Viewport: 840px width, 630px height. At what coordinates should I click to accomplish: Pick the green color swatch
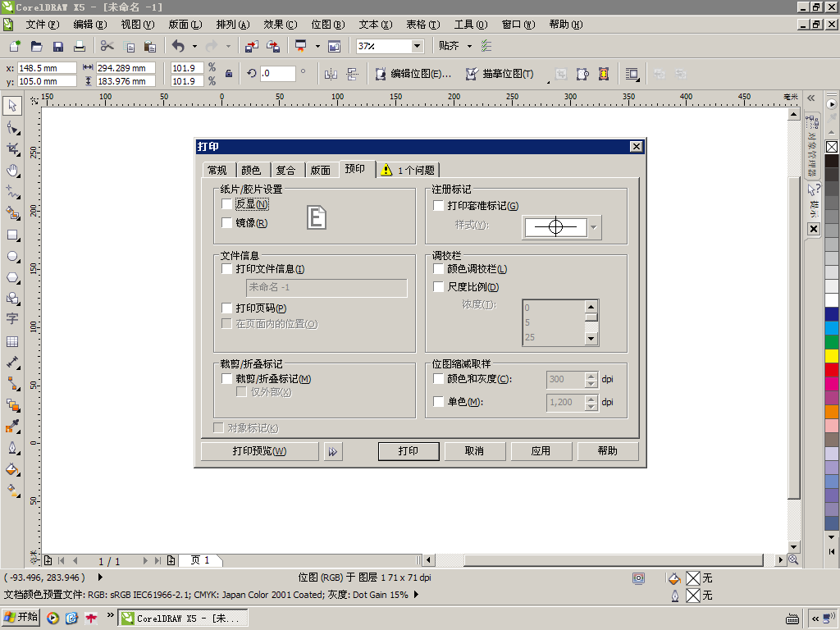point(832,342)
